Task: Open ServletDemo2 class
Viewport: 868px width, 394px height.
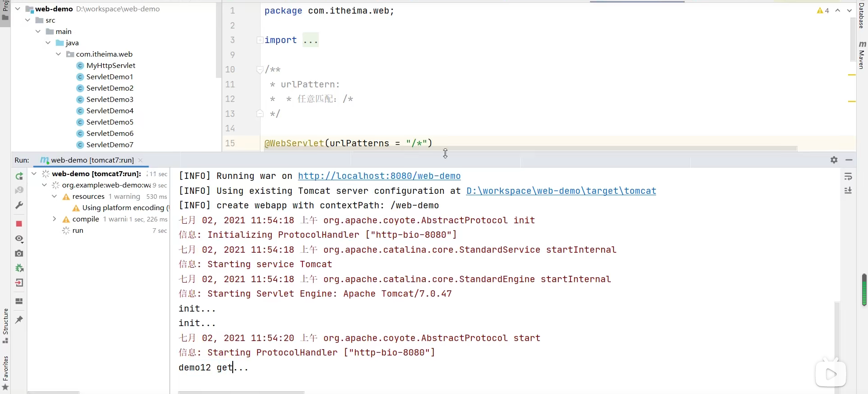Action: click(x=110, y=88)
